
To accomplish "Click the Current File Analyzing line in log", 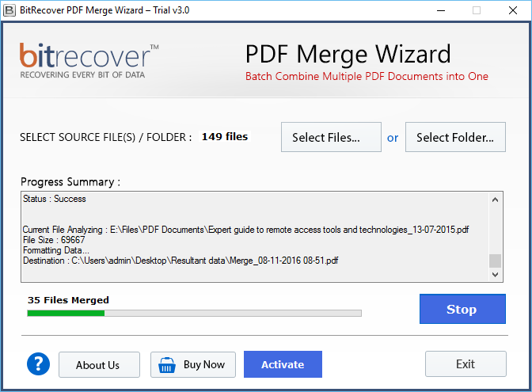I will coord(245,230).
